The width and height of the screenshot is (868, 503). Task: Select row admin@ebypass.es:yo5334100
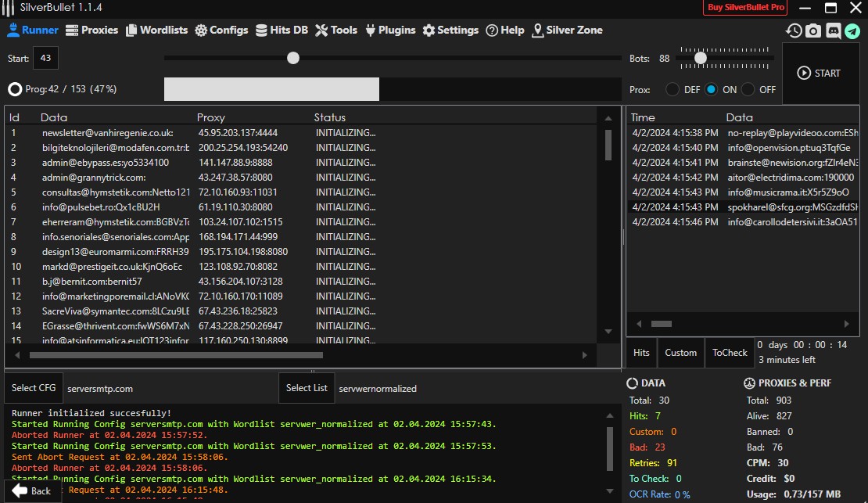coord(301,163)
